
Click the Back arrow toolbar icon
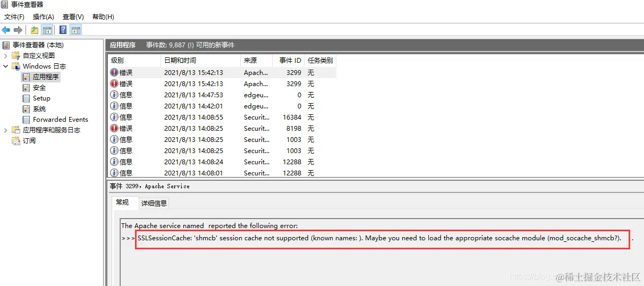[6, 30]
